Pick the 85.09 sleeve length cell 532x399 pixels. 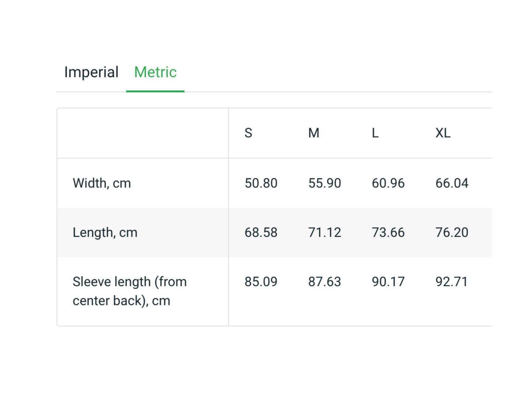point(261,282)
